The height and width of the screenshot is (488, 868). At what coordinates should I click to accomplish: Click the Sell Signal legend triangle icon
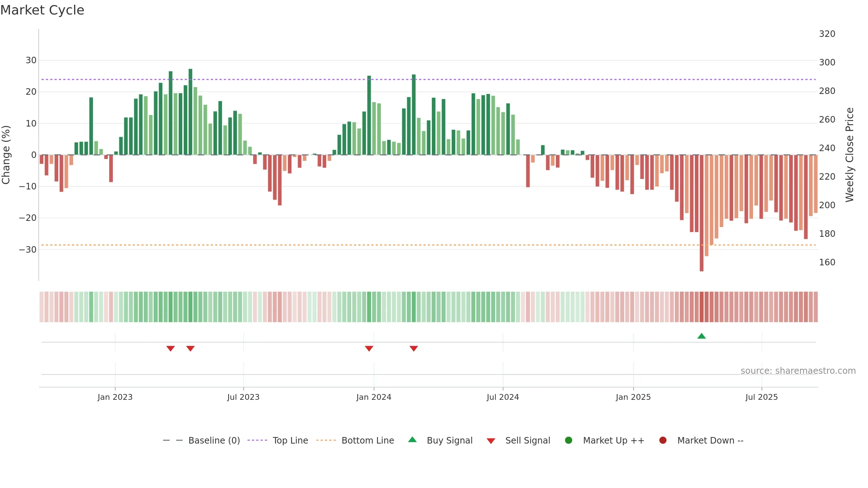point(491,441)
